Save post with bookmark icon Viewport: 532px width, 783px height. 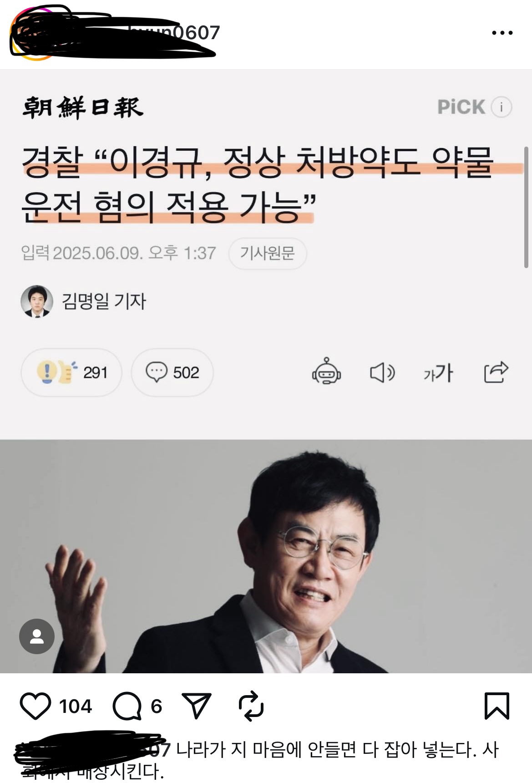pyautogui.click(x=497, y=706)
